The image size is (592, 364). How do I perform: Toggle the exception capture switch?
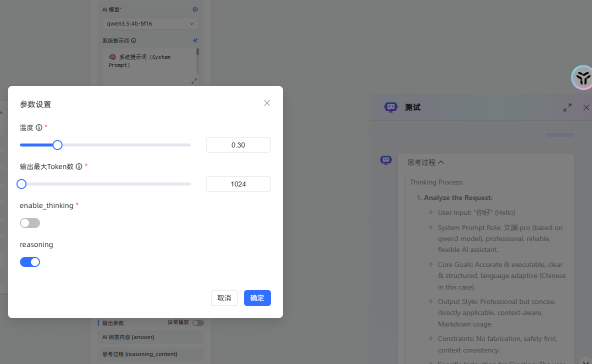[198, 323]
